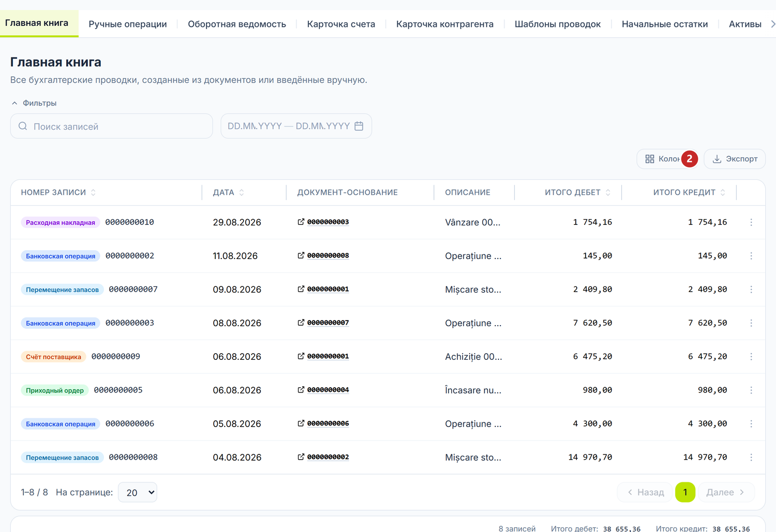Open row menu for entry 0000000010

point(751,222)
